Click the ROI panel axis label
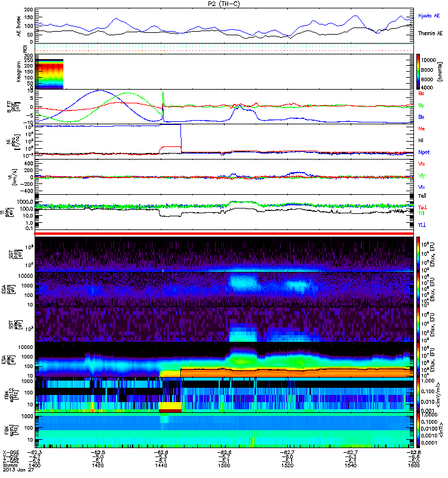 pyautogui.click(x=26, y=49)
